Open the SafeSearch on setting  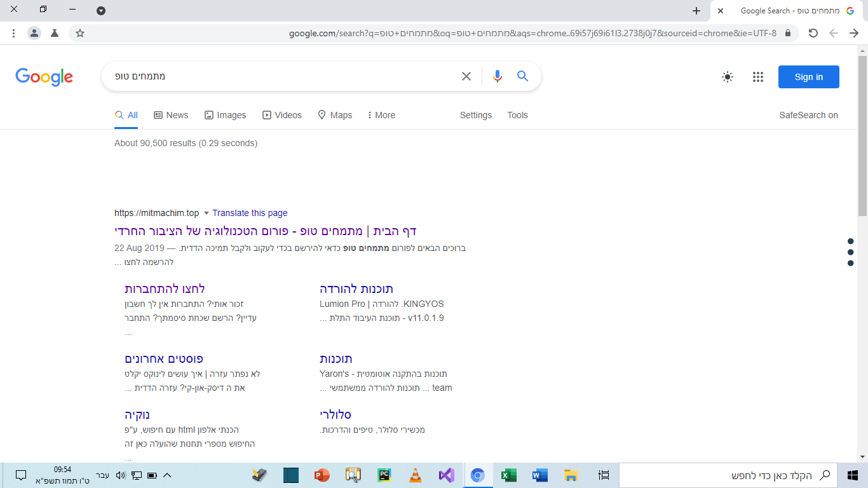(x=808, y=115)
